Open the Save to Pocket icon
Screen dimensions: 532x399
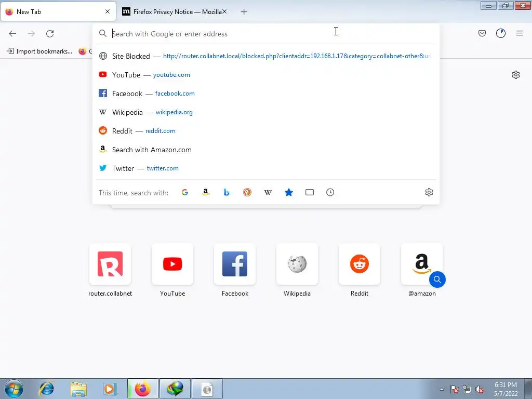coord(482,33)
